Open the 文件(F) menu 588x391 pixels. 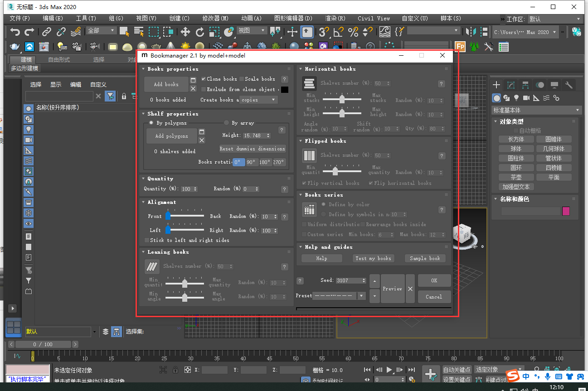19,19
